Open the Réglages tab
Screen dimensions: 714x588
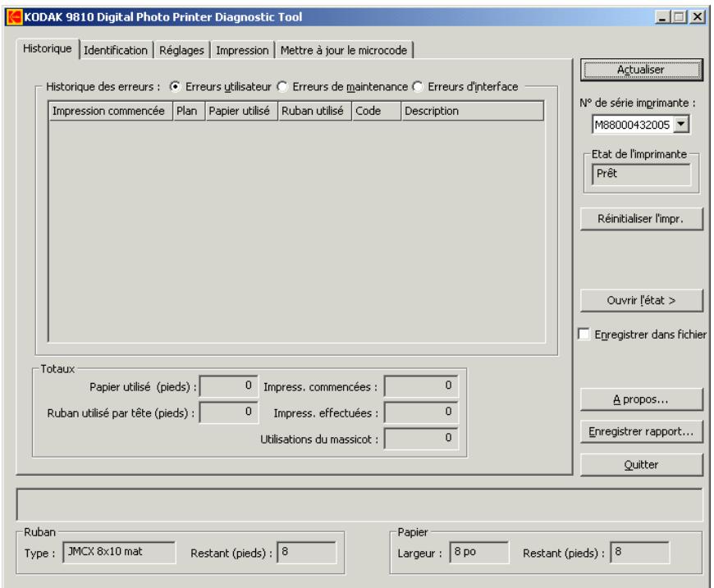pos(181,50)
